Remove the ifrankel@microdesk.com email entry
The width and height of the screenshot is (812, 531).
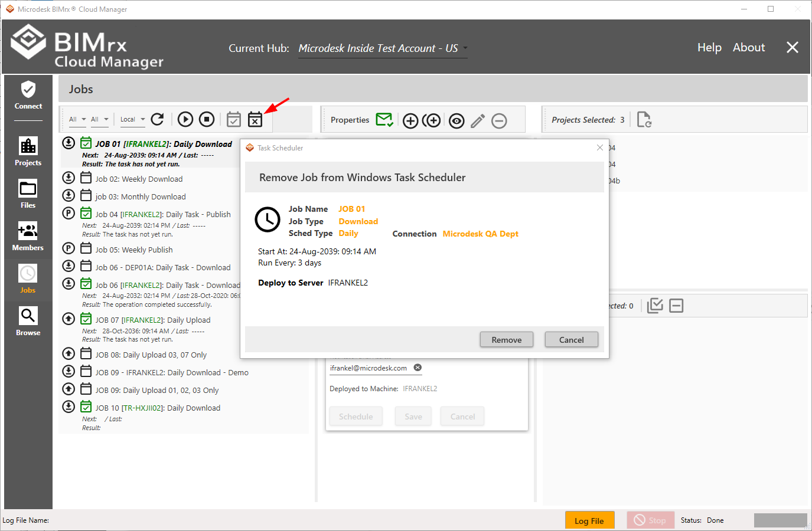point(418,368)
